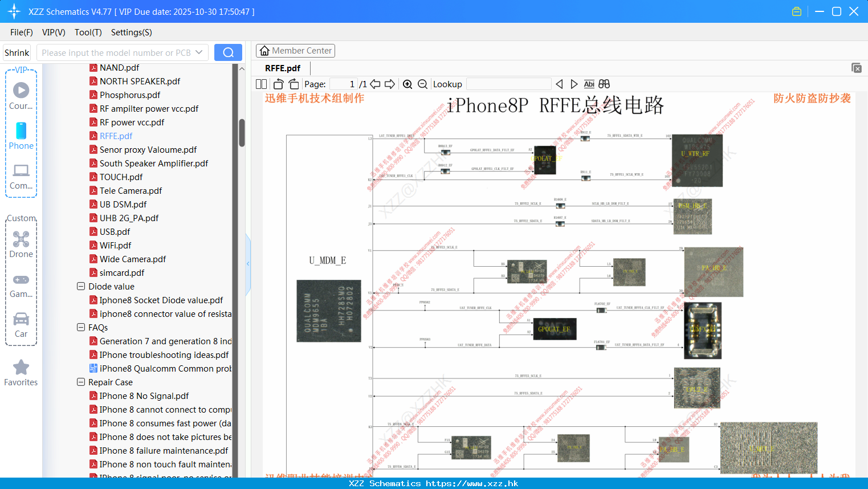Find next lookup result
The image size is (868, 489).
tap(574, 84)
